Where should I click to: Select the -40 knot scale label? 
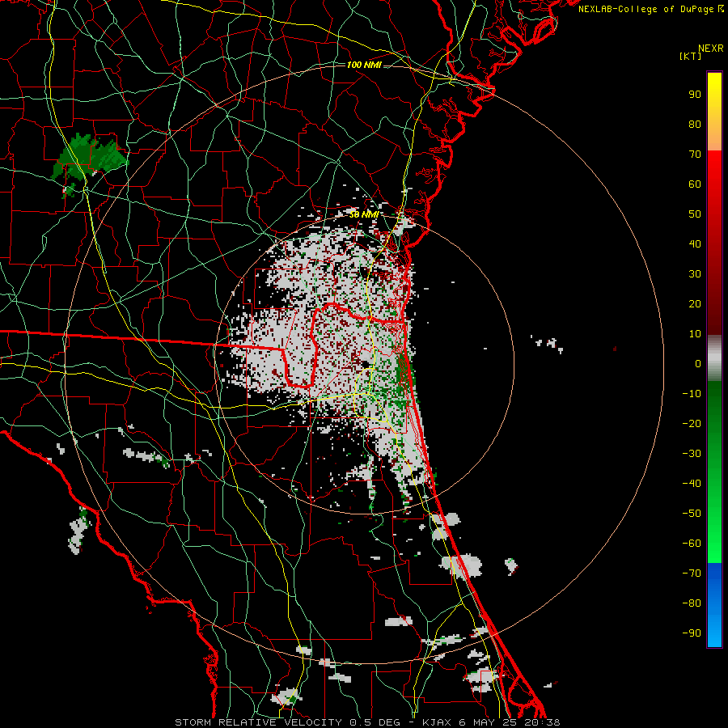(x=692, y=484)
